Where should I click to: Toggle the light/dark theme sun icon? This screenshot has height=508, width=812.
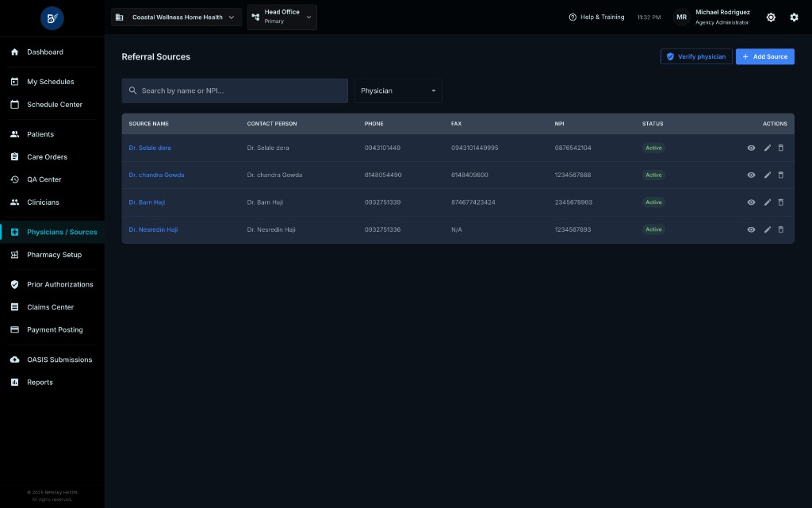[771, 17]
